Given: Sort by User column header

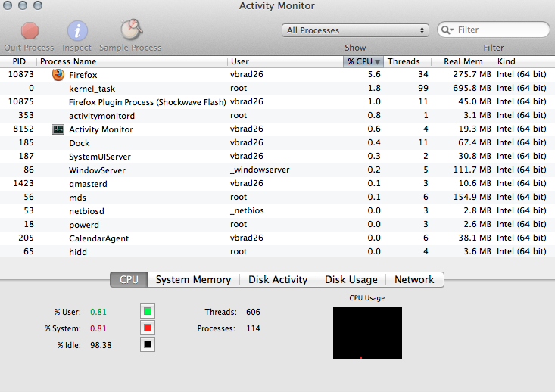Looking at the screenshot, I should (285, 61).
